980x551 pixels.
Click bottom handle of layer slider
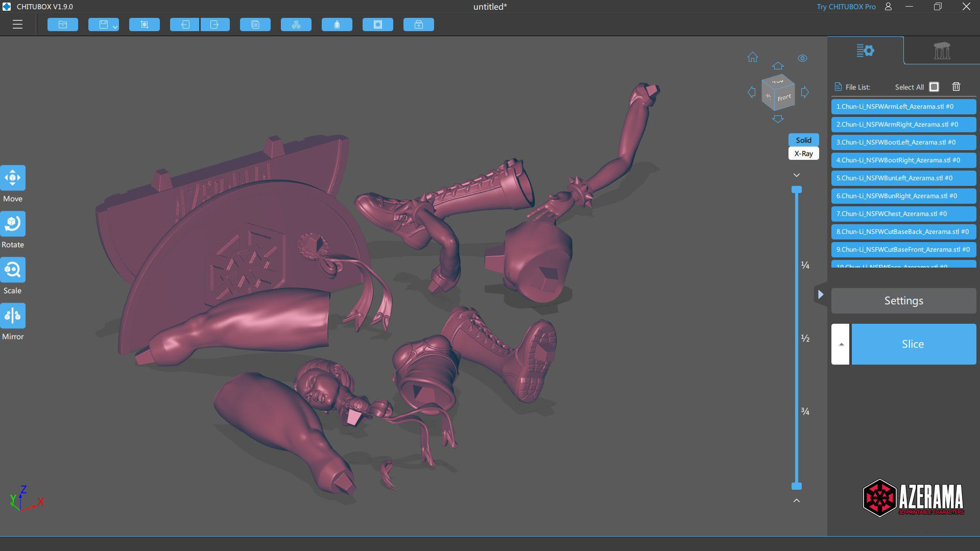click(797, 486)
